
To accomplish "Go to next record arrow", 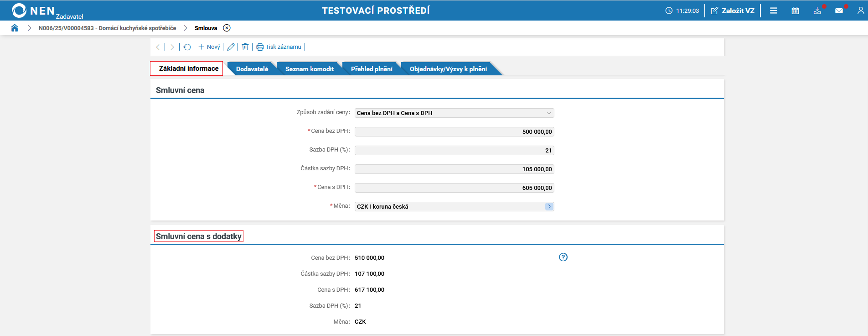I will [172, 47].
